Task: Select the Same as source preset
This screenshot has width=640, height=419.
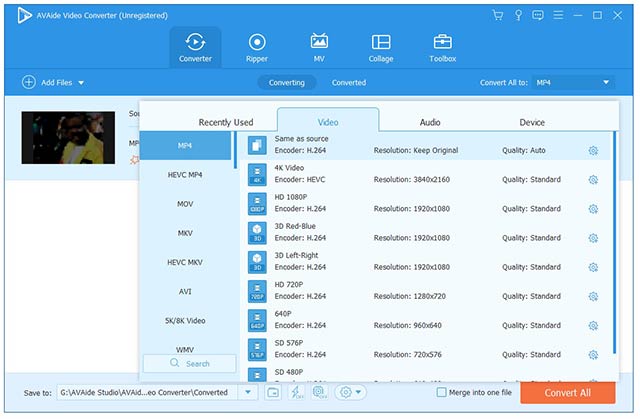Action: (x=424, y=145)
